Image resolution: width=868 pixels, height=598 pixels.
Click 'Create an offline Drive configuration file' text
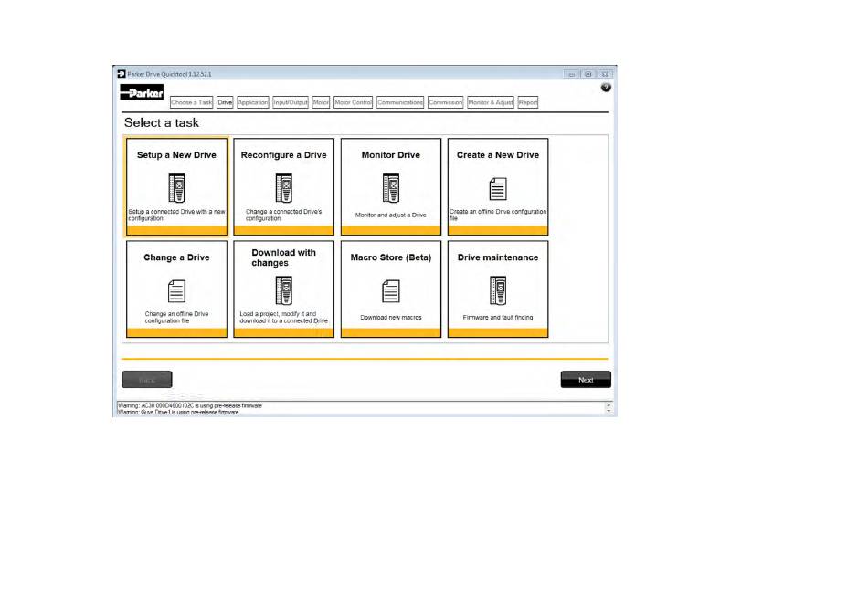(x=498, y=215)
